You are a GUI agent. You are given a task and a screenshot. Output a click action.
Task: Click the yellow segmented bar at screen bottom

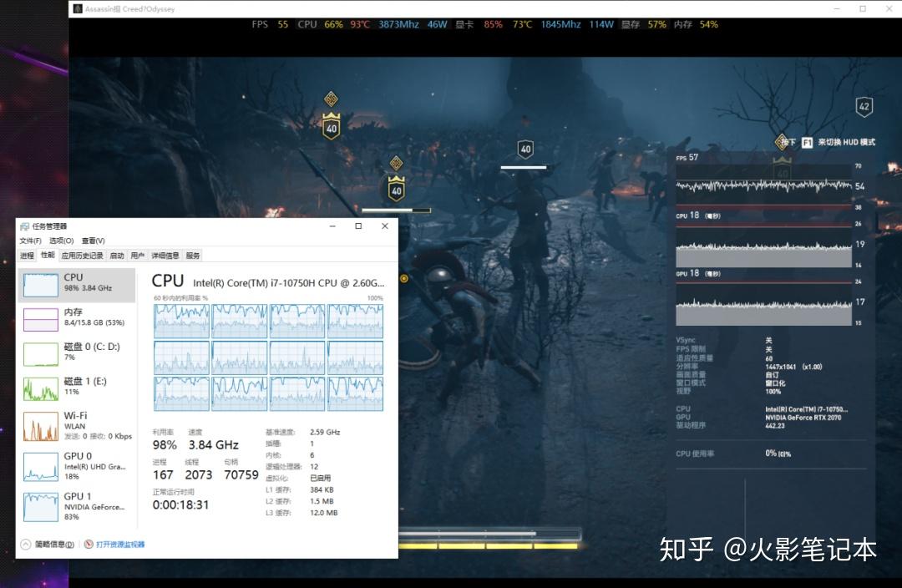489,545
